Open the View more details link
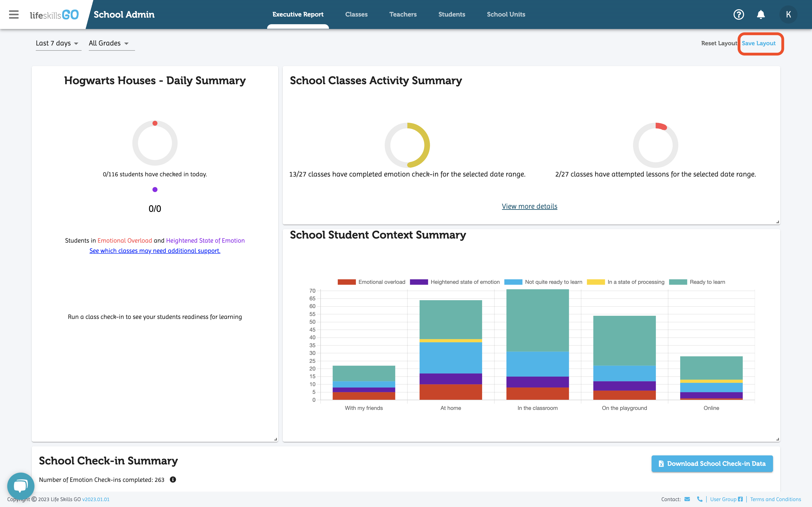812x507 pixels. click(x=529, y=206)
